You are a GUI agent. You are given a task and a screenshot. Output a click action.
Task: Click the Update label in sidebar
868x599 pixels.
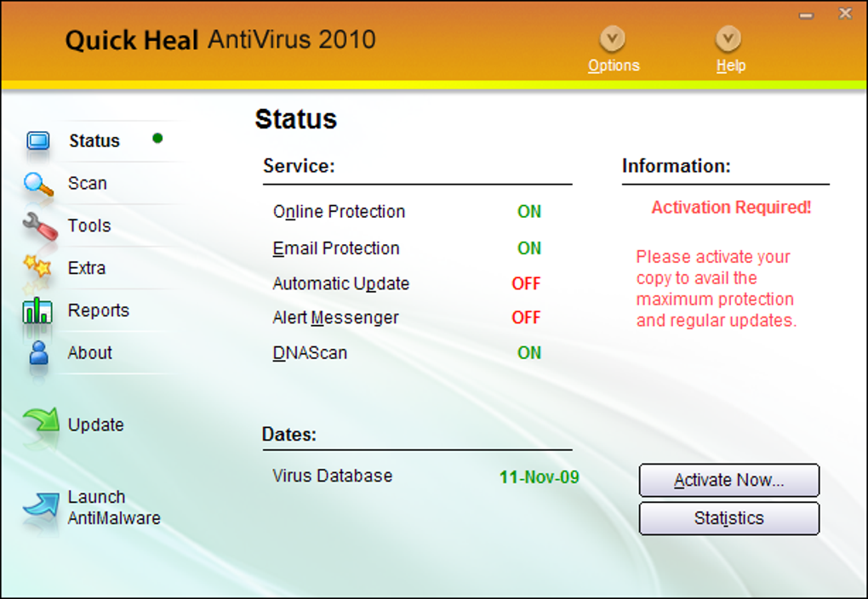(x=96, y=425)
